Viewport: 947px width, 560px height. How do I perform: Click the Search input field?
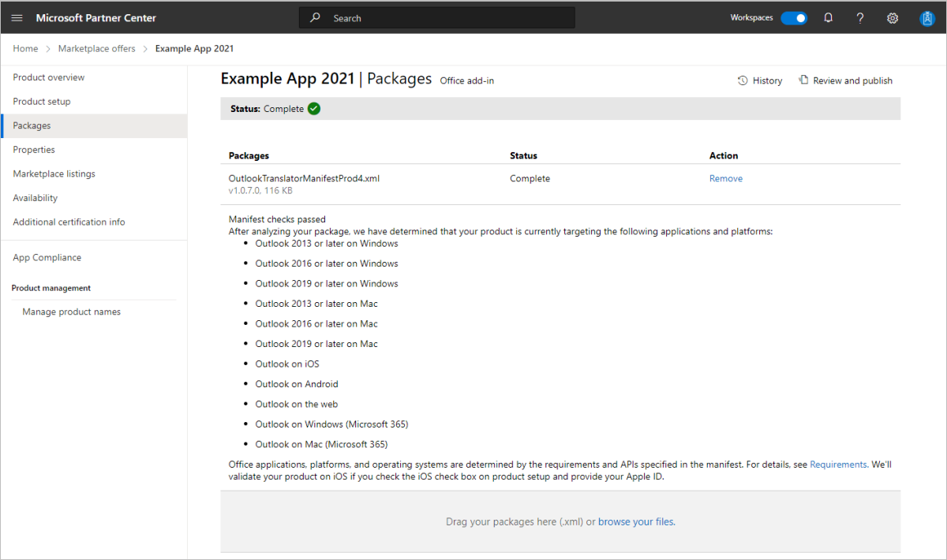[450, 18]
